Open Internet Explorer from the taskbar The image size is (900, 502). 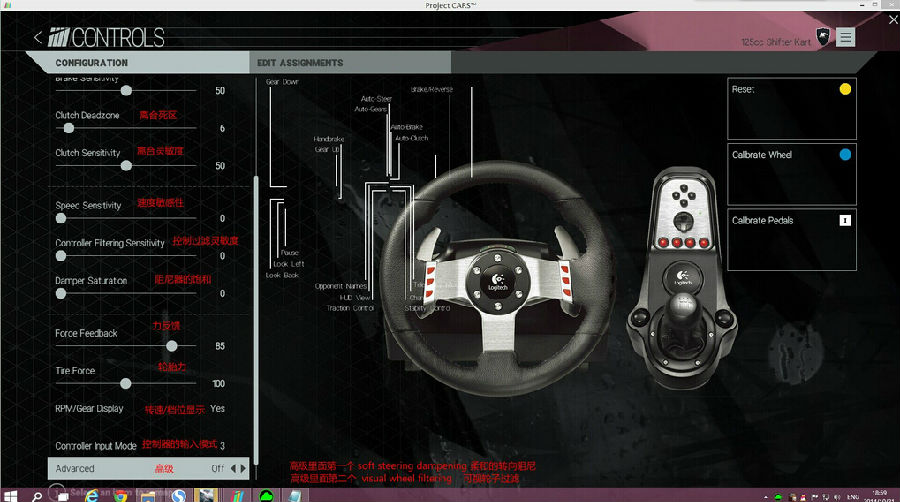91,496
